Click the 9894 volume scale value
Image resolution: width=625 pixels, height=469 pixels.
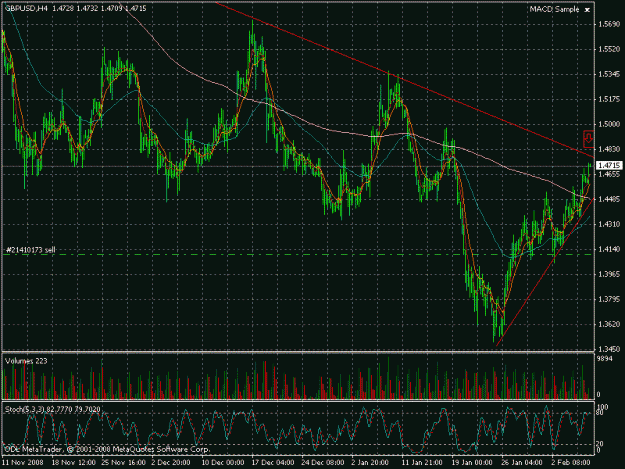coord(603,359)
